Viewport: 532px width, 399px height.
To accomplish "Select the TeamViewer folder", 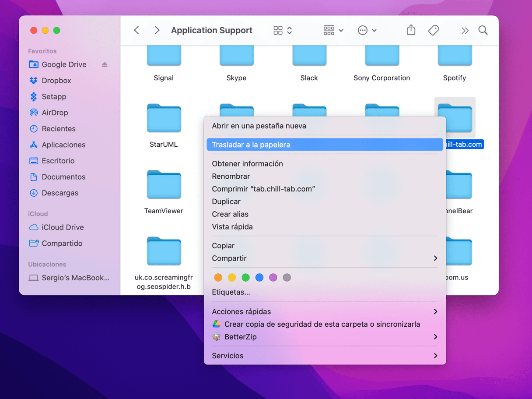I will (164, 185).
